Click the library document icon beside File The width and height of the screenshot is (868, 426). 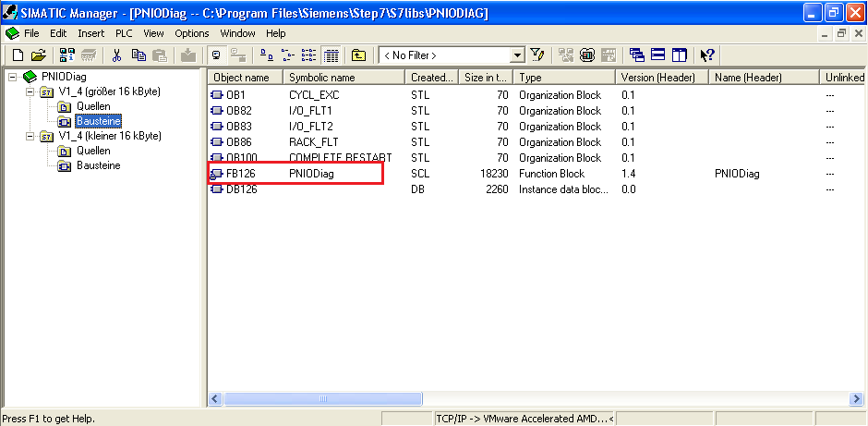click(x=12, y=33)
